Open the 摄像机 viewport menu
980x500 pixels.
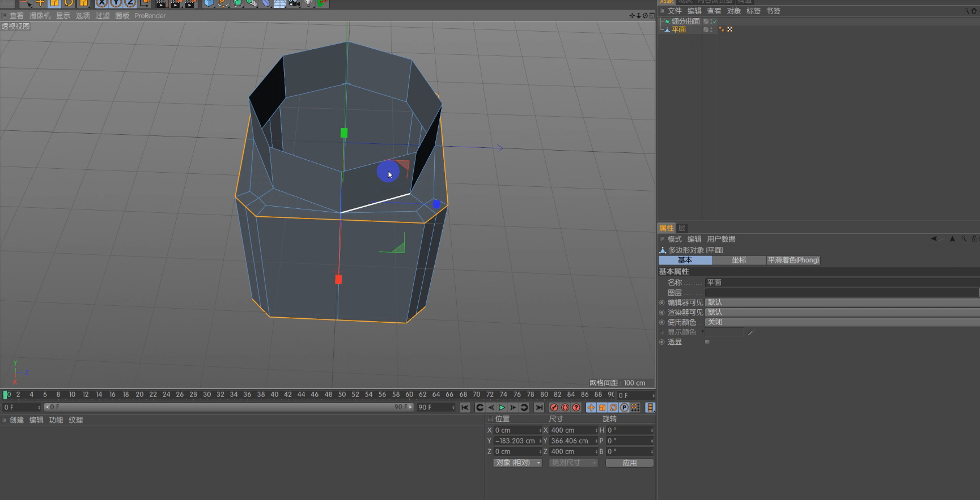click(x=40, y=16)
